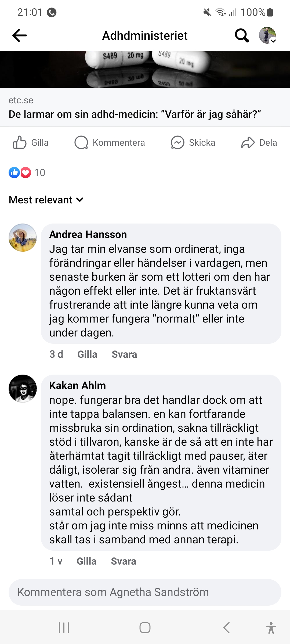This screenshot has height=644, width=290.
Task: Tap the Dela share arrow icon
Action: [x=248, y=142]
